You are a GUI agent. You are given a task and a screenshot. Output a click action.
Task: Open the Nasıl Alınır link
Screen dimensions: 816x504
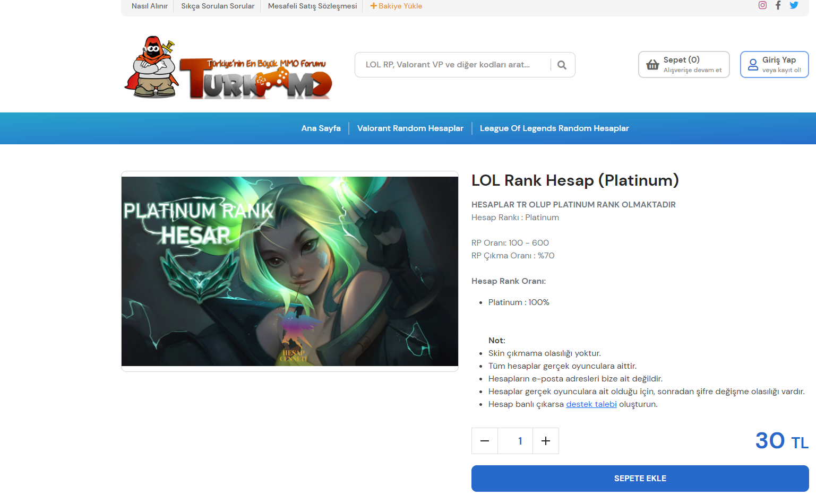150,6
